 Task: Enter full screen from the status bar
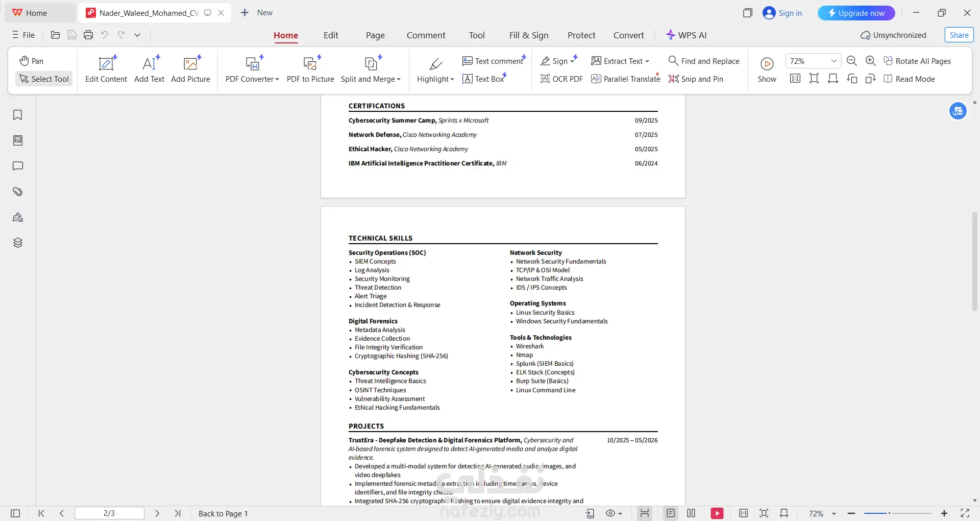[965, 513]
